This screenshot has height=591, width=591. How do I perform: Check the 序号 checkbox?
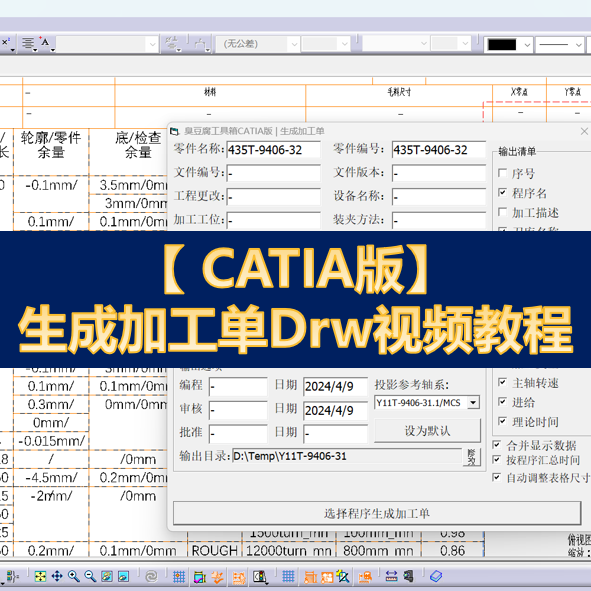click(x=502, y=173)
